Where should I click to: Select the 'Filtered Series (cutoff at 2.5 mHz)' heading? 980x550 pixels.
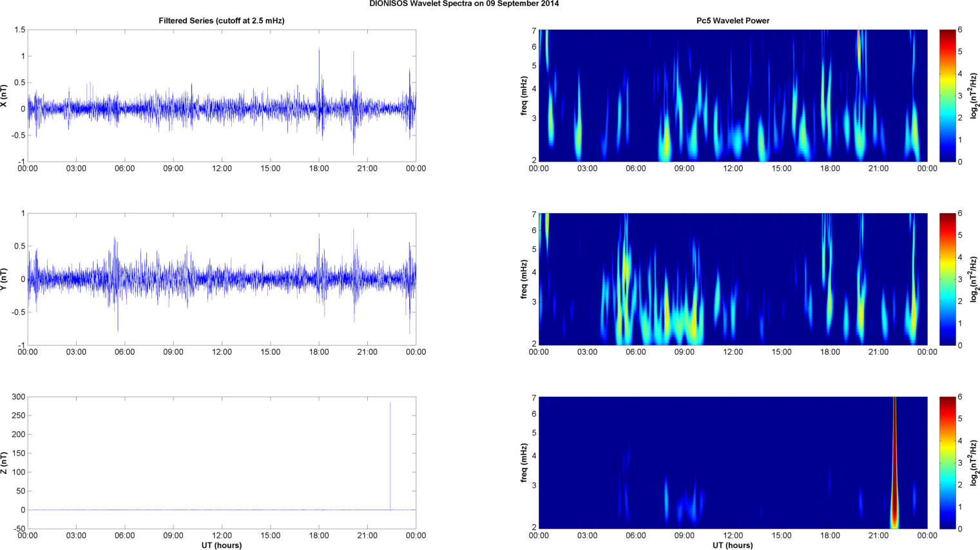tap(222, 21)
